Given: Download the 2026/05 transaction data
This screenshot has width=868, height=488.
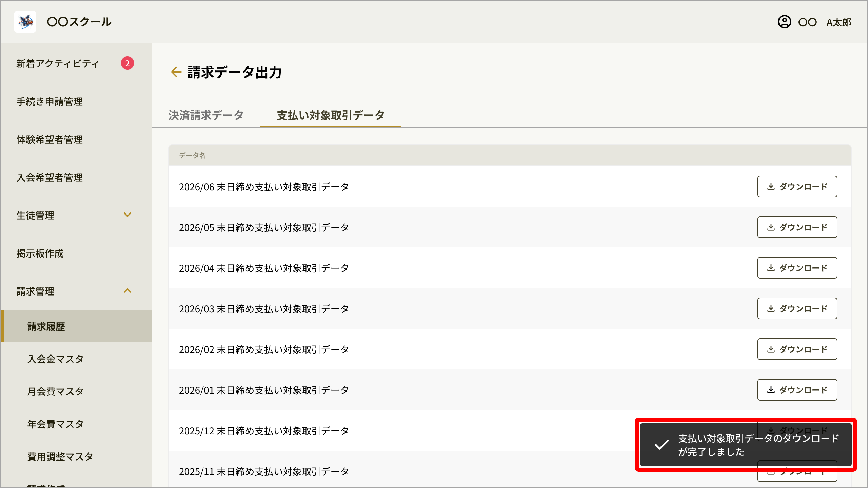Looking at the screenshot, I should 797,227.
